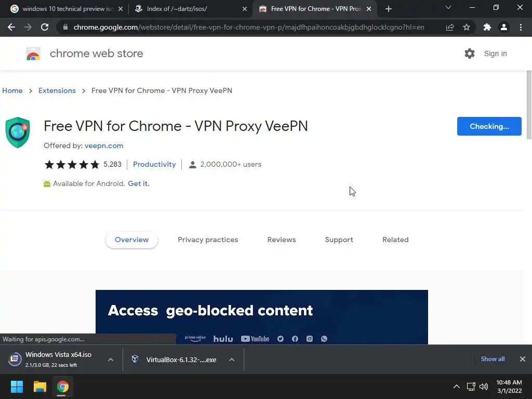Click the page vertical scrollbar
Viewport: 532px width, 399px height.
pyautogui.click(x=529, y=105)
